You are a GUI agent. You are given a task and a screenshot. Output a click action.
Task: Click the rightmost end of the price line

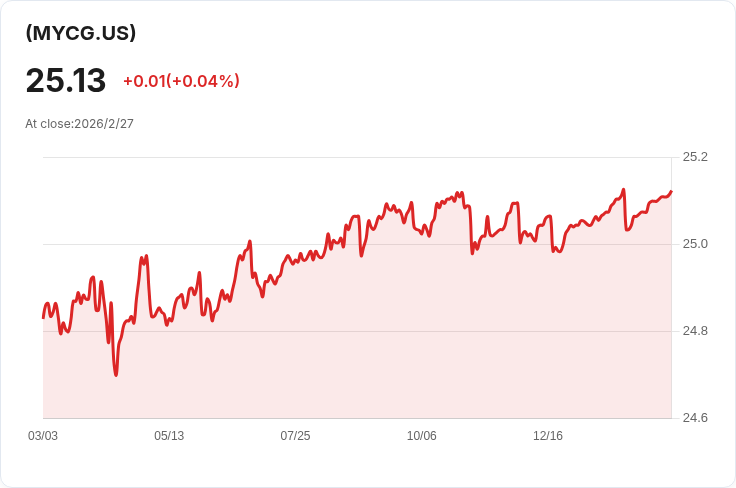tap(671, 191)
